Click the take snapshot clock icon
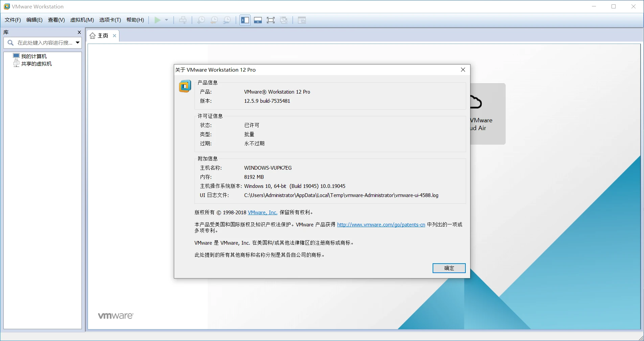 pos(201,20)
